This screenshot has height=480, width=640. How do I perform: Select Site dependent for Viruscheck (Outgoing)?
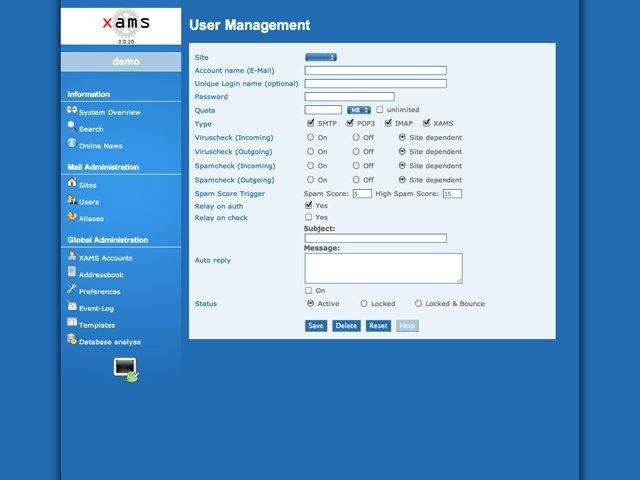click(402, 151)
